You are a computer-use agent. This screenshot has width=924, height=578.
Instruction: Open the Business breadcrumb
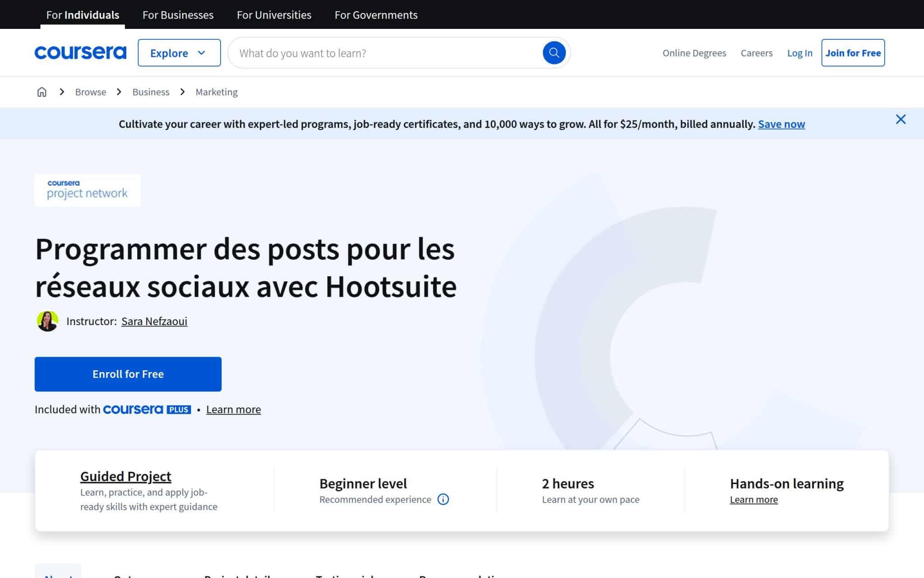click(151, 92)
